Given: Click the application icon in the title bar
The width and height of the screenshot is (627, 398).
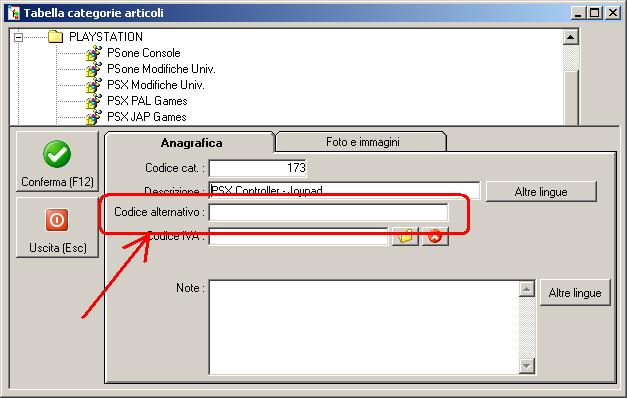Looking at the screenshot, I should pyautogui.click(x=14, y=13).
